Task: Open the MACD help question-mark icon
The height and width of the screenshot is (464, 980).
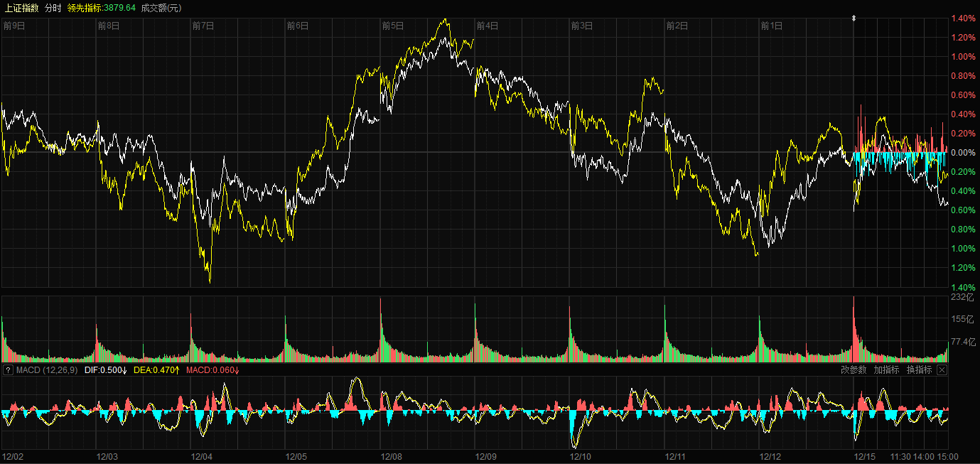Action: 8,369
